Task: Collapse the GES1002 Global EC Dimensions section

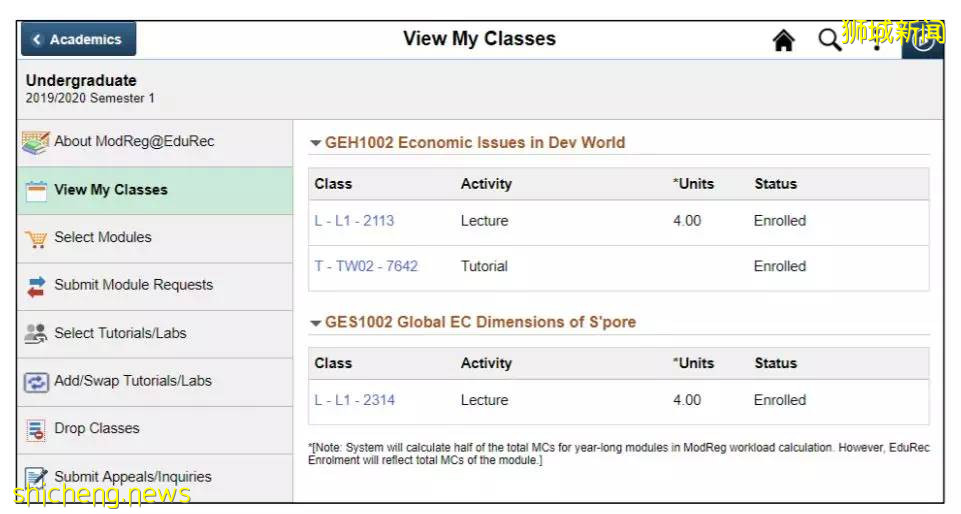Action: pyautogui.click(x=316, y=323)
